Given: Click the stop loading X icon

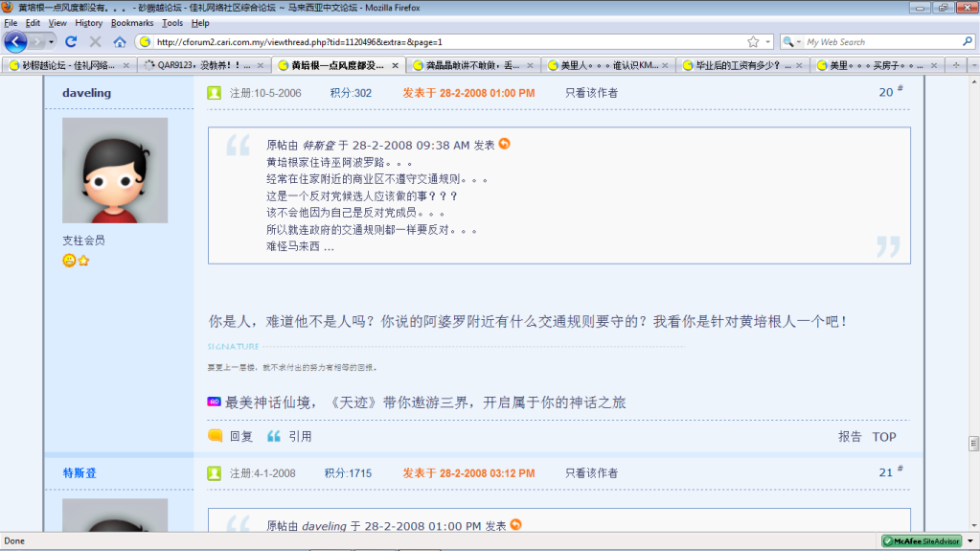Looking at the screenshot, I should pos(95,42).
